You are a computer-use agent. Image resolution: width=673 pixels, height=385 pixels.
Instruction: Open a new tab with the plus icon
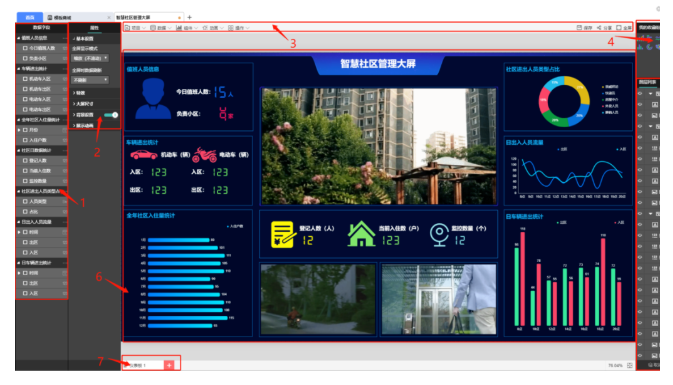click(189, 17)
